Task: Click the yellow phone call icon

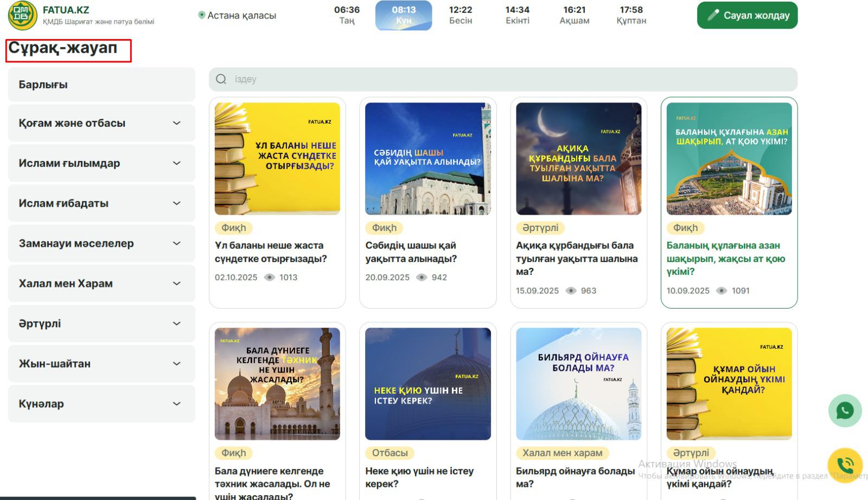Action: click(x=845, y=465)
